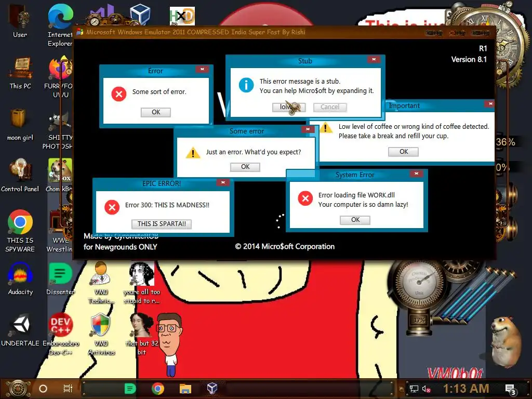Close the Important dialog

tap(490, 104)
